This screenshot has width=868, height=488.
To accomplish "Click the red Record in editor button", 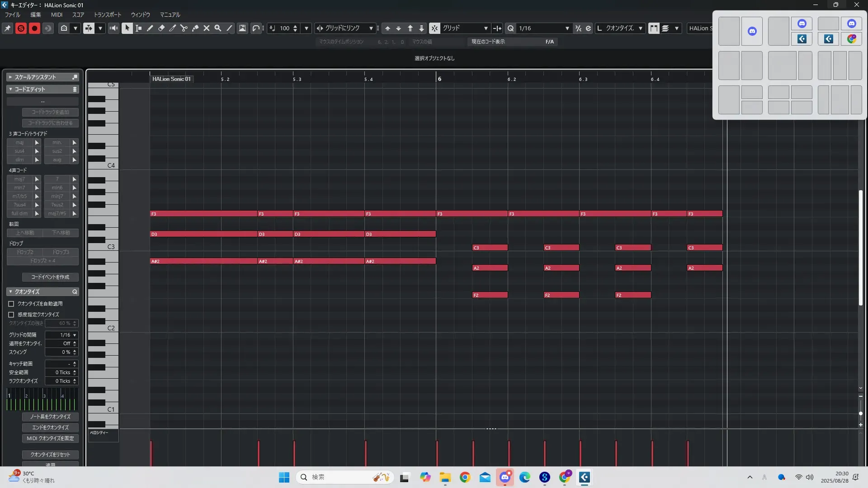I will (x=34, y=28).
